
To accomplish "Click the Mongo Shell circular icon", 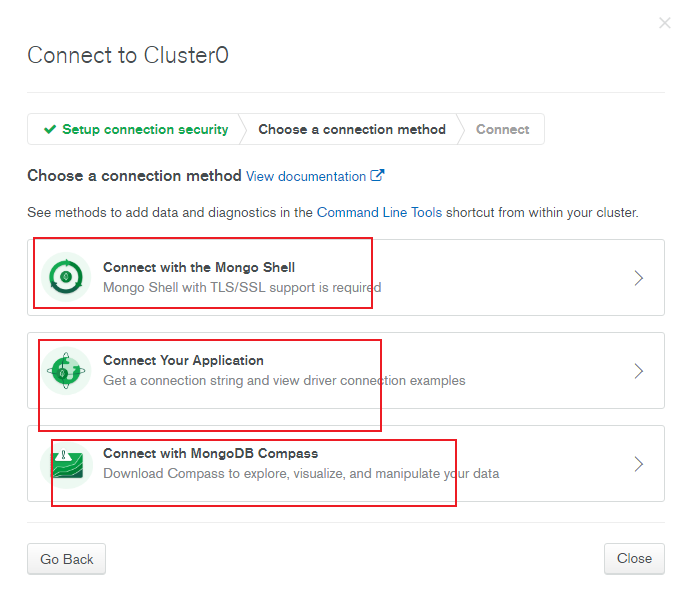I will pos(66,277).
